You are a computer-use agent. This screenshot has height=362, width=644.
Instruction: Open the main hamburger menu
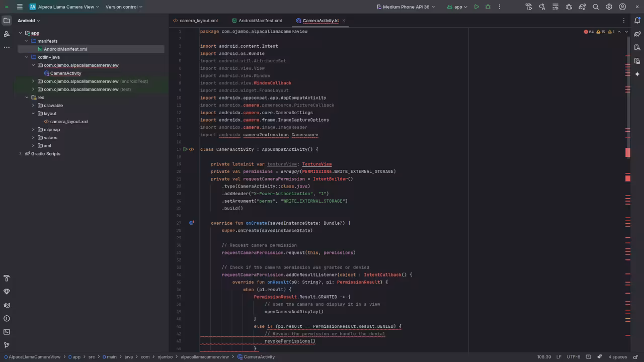(x=19, y=7)
